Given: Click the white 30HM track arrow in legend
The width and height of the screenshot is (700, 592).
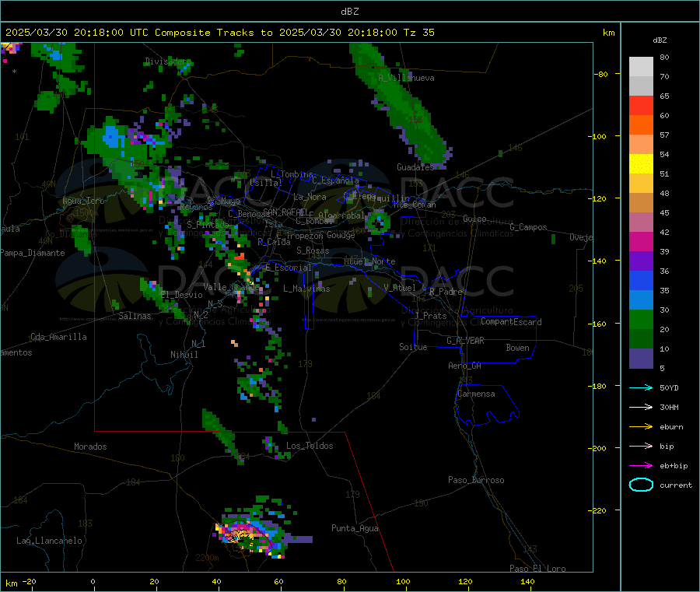Looking at the screenshot, I should click(641, 407).
